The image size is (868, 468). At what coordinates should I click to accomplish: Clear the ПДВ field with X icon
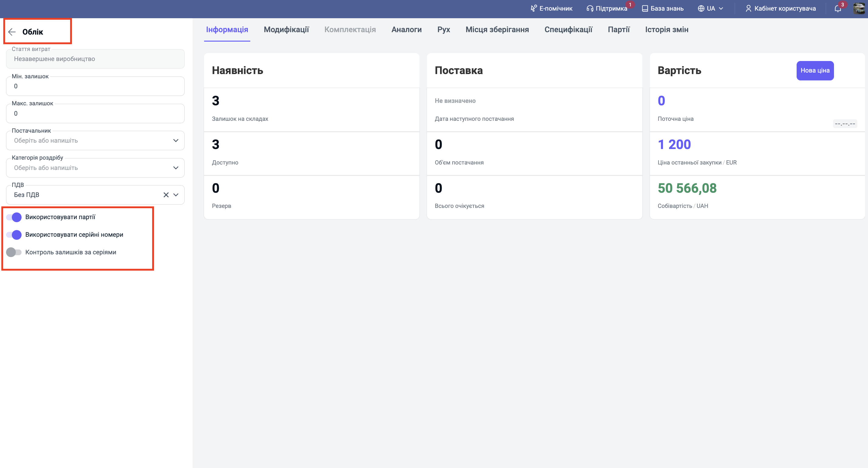click(x=166, y=195)
